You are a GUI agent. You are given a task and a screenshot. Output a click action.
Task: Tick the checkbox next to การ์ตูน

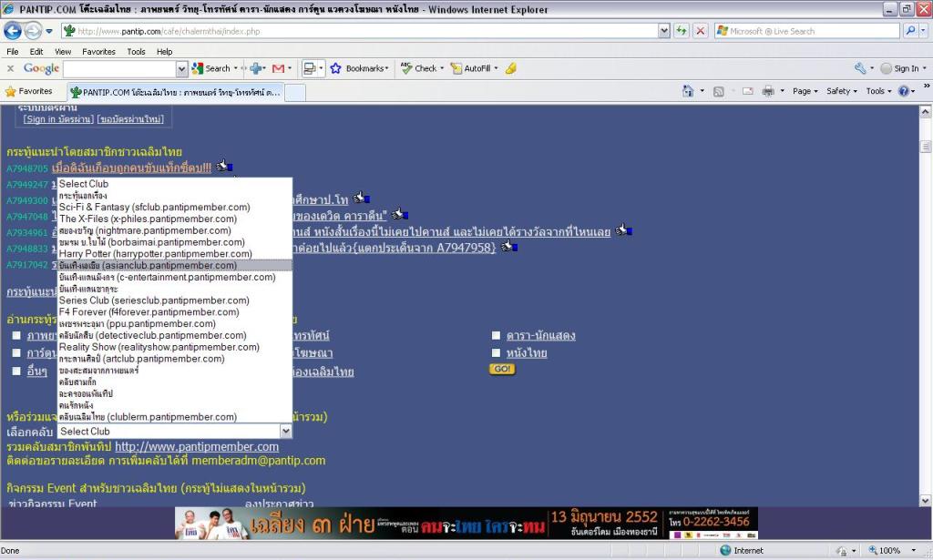[16, 352]
